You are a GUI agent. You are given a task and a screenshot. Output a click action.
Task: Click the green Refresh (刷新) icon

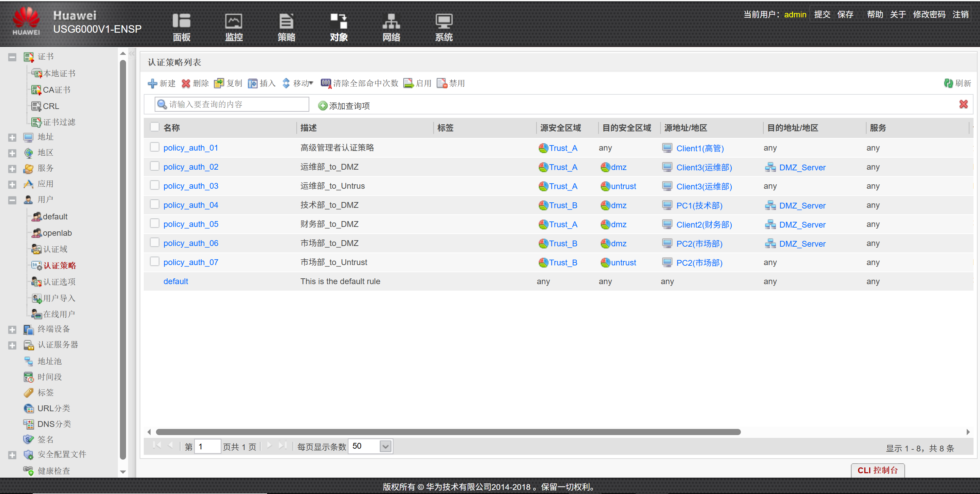click(x=948, y=83)
